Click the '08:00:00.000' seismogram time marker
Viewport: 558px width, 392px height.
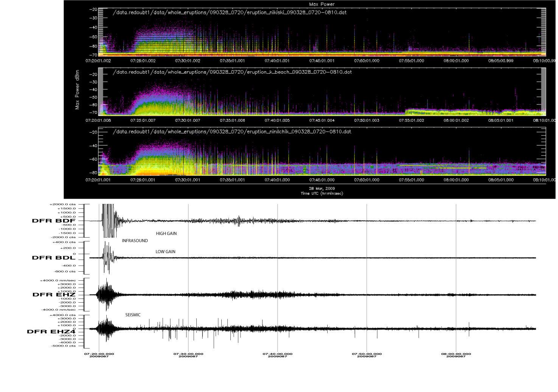[456, 354]
